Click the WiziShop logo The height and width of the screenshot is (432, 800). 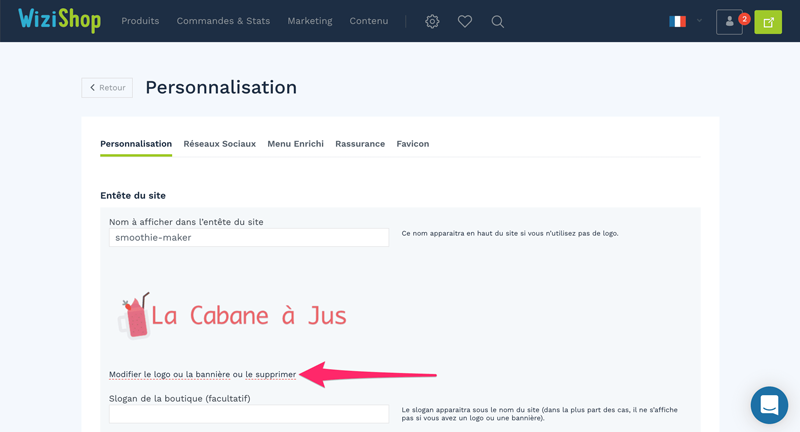pyautogui.click(x=60, y=20)
